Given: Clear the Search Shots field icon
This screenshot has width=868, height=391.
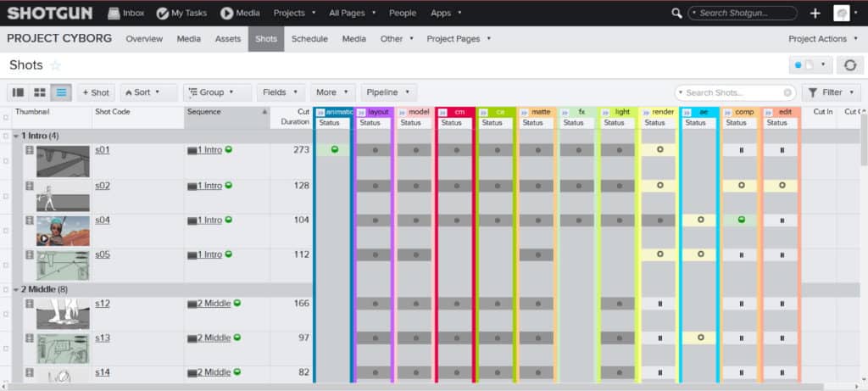Looking at the screenshot, I should coord(787,93).
